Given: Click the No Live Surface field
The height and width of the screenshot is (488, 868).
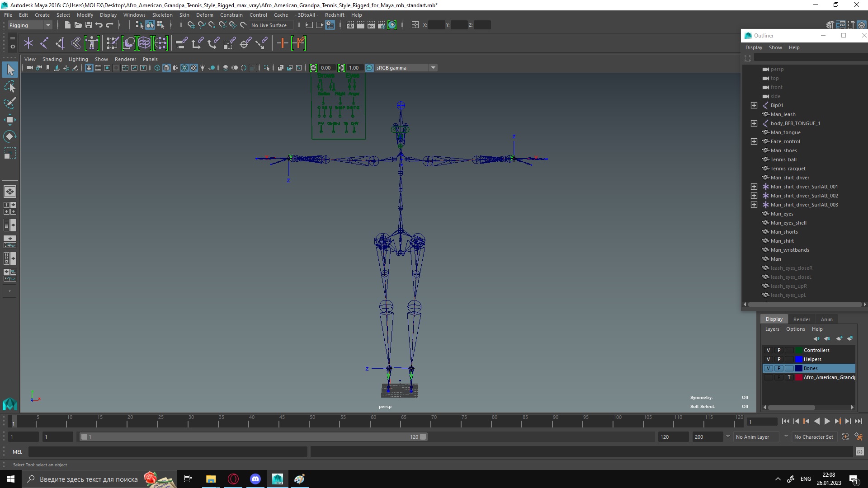Looking at the screenshot, I should [x=271, y=25].
